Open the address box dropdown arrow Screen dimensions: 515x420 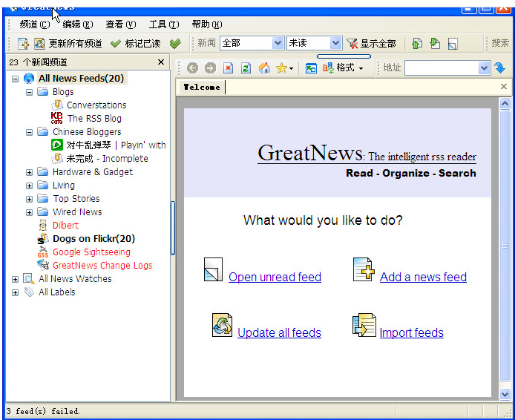pyautogui.click(x=484, y=68)
